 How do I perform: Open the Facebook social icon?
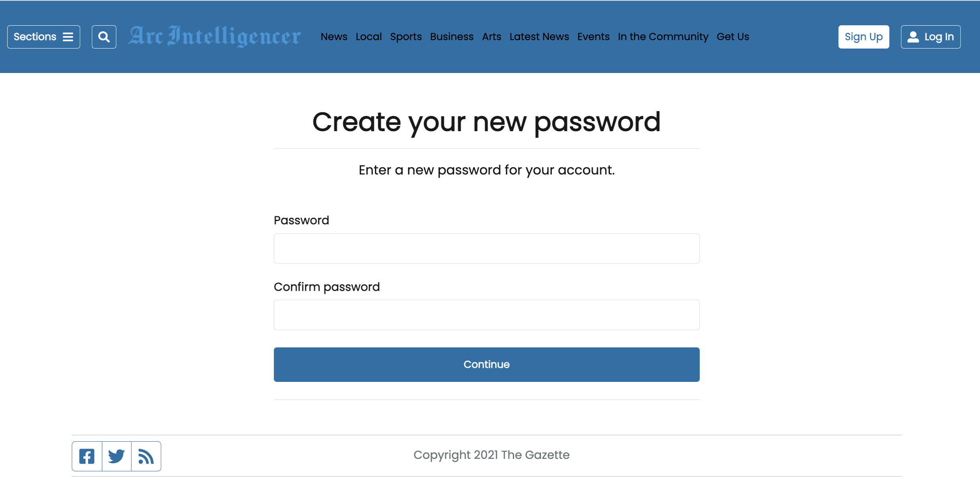(87, 456)
